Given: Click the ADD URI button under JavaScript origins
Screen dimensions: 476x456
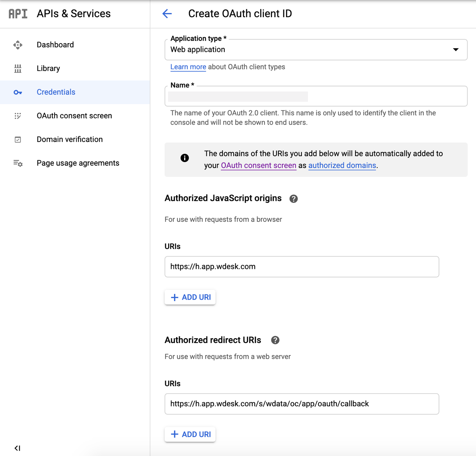Looking at the screenshot, I should [x=190, y=297].
